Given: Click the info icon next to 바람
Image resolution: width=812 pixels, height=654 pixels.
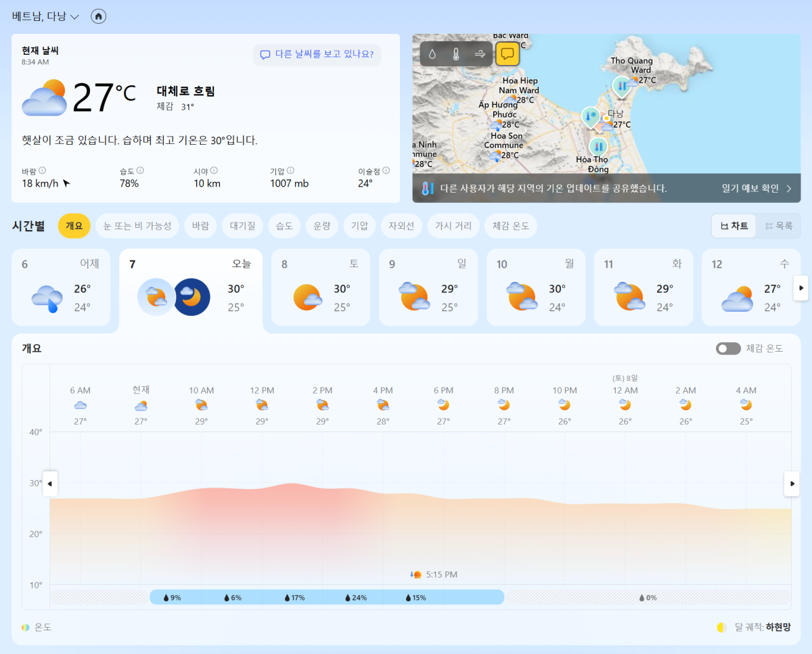Looking at the screenshot, I should tap(42, 171).
